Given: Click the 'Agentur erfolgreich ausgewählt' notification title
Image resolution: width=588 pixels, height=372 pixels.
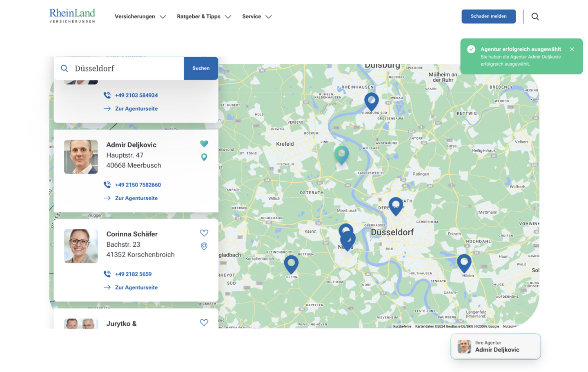Looking at the screenshot, I should tap(521, 49).
